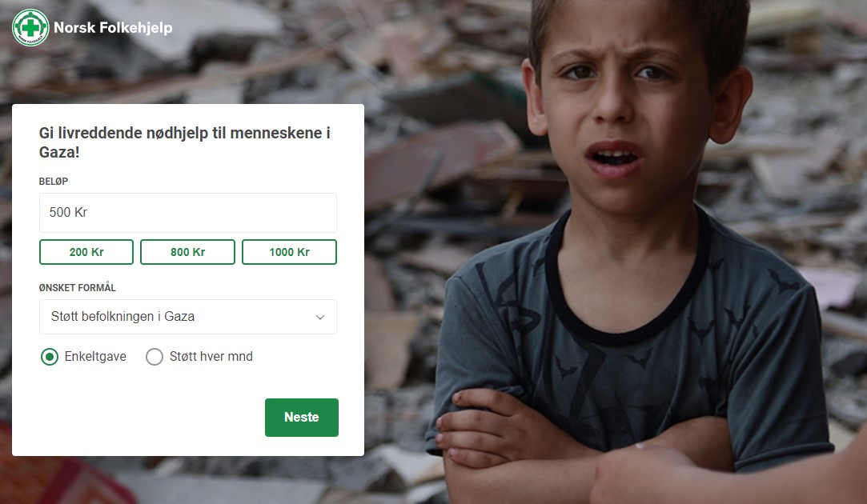
Task: Click empty white area beside Neste button
Action: (x=138, y=418)
